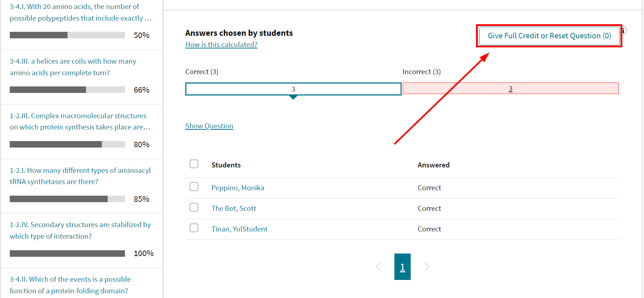Open the How is this calculated link

(x=221, y=44)
